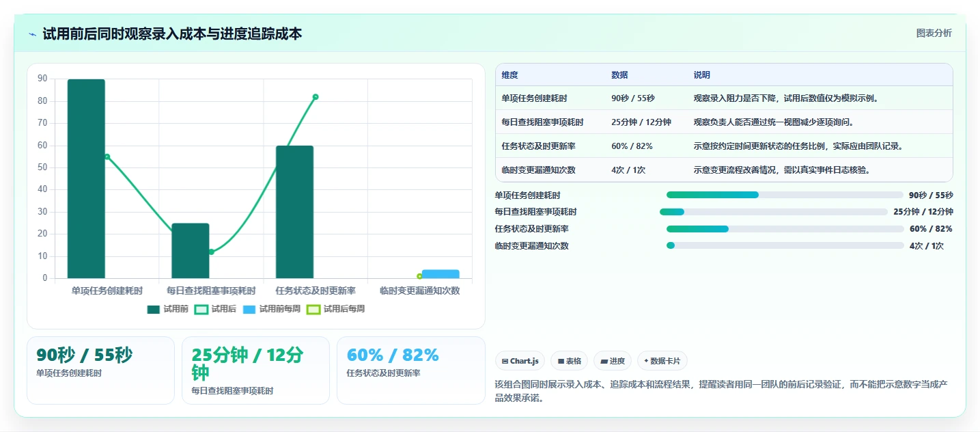This screenshot has height=432, width=980.
Task: Click the icon in the 进度 chip
Action: pos(604,361)
